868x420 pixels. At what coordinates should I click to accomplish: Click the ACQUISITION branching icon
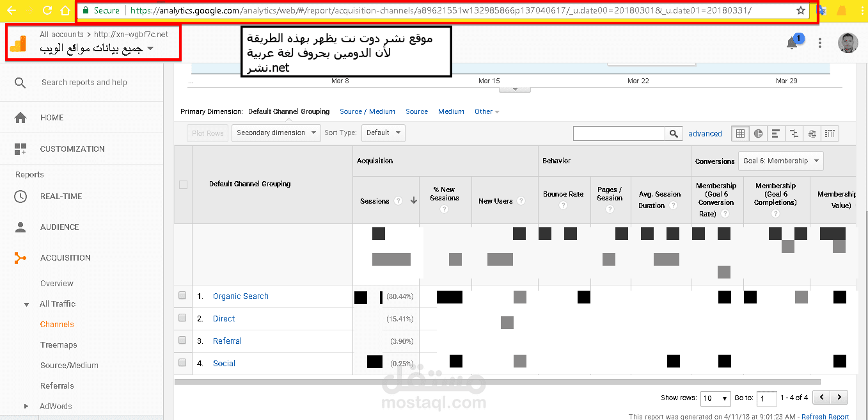point(20,258)
